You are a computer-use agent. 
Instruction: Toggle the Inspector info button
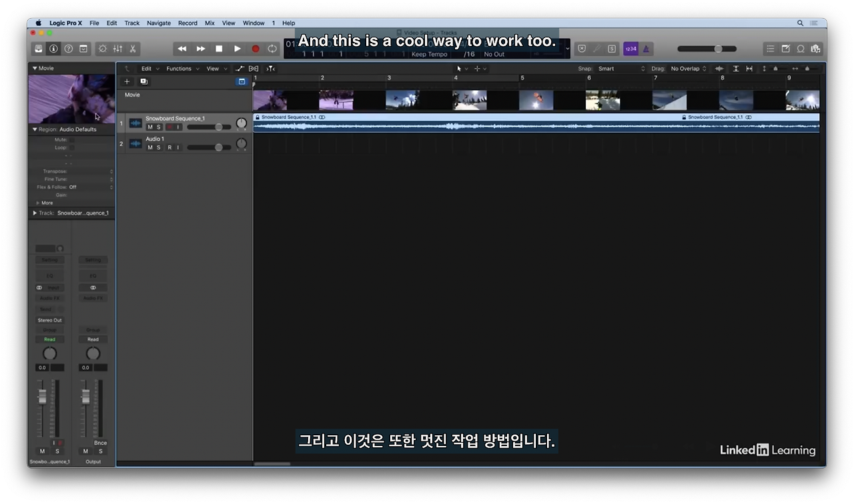point(53,49)
